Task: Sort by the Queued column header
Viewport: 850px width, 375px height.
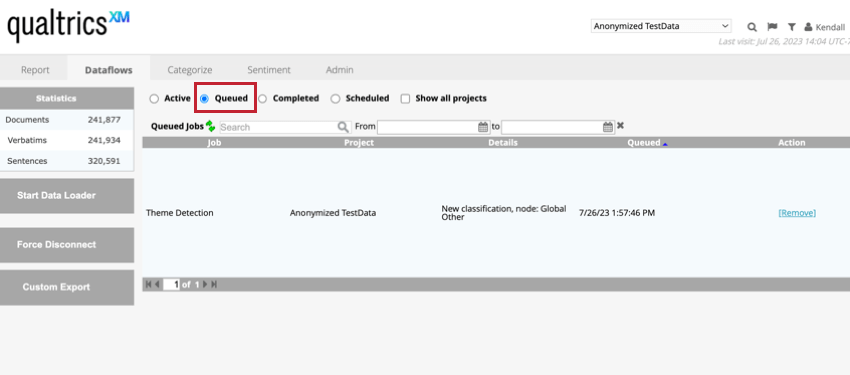Action: pos(643,143)
